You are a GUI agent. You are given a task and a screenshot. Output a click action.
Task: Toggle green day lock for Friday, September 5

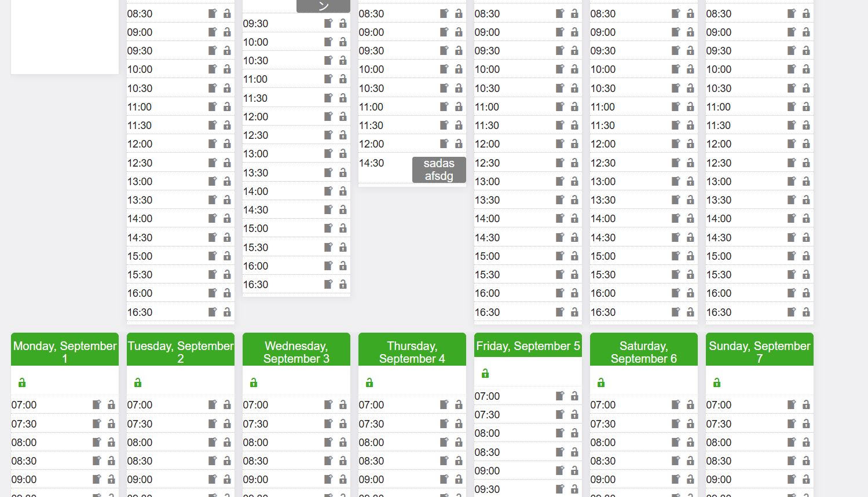tap(485, 374)
